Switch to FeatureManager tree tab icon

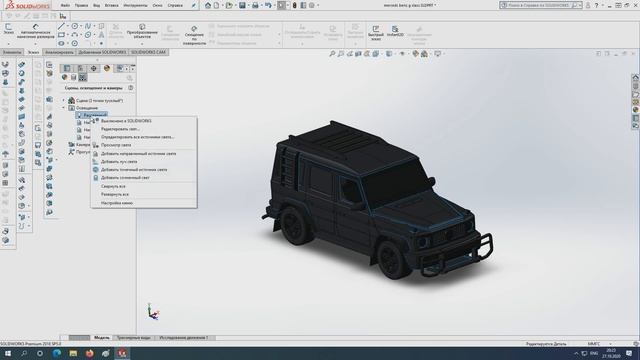tap(67, 68)
